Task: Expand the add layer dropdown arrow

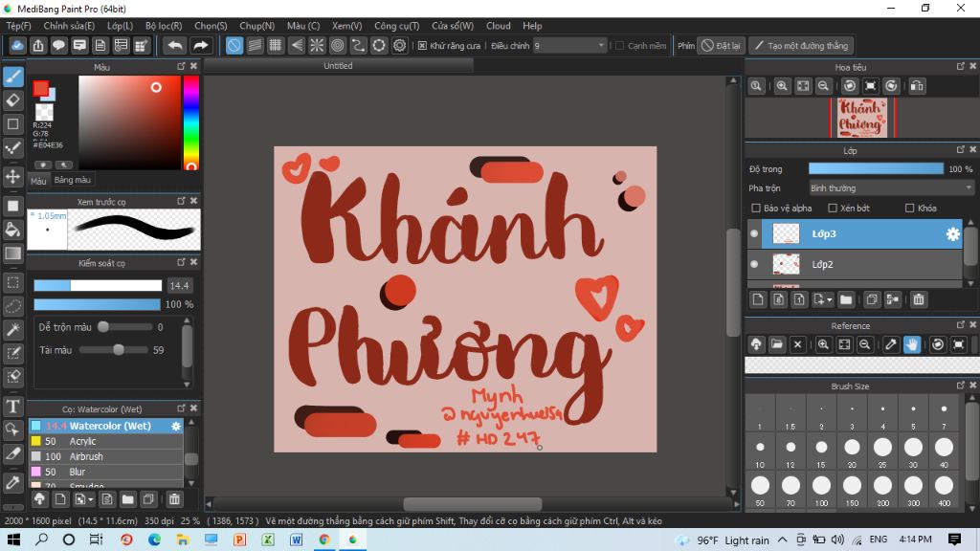Action: tap(830, 300)
